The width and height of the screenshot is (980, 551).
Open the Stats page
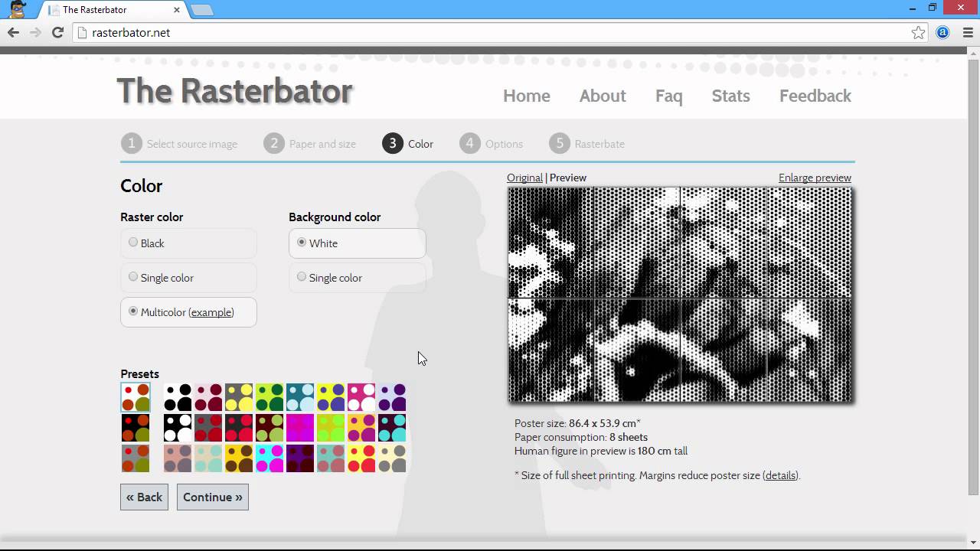click(x=731, y=96)
